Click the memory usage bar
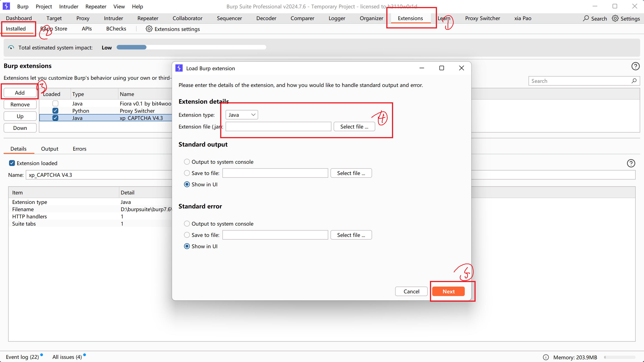Screen dimensions: 644x362 (620, 357)
